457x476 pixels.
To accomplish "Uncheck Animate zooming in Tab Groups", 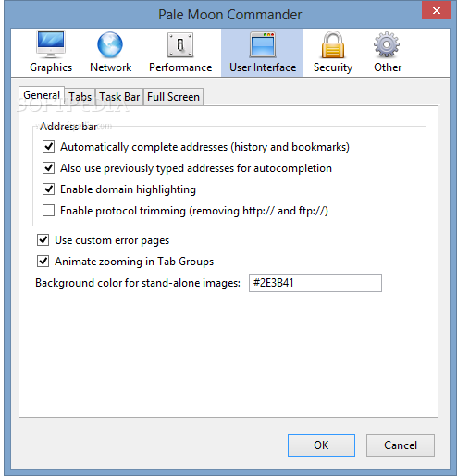I will click(x=43, y=262).
